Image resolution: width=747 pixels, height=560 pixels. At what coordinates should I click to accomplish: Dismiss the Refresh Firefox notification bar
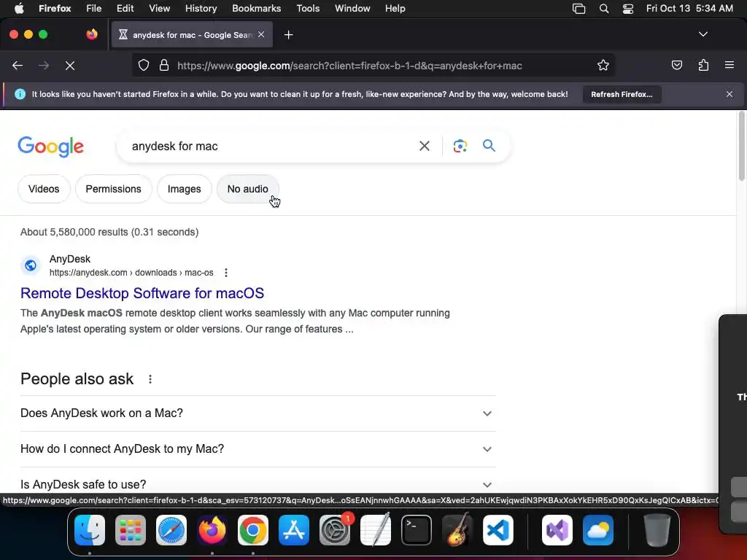(729, 94)
